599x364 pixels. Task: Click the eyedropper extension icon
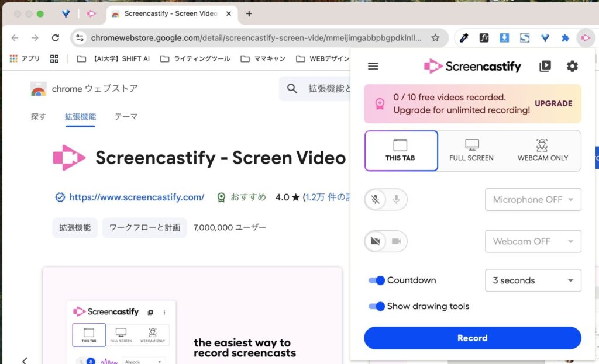(464, 38)
